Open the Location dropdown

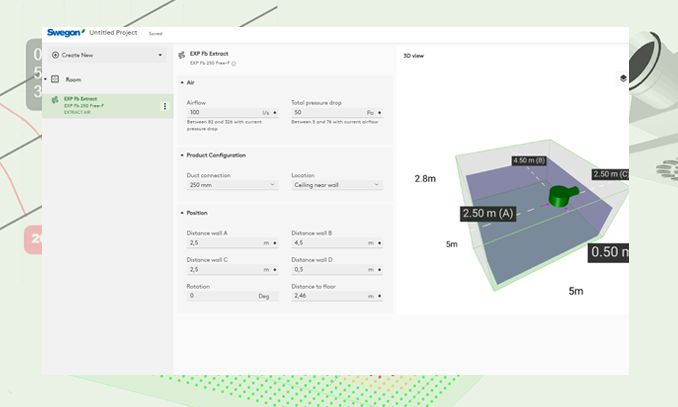(336, 185)
